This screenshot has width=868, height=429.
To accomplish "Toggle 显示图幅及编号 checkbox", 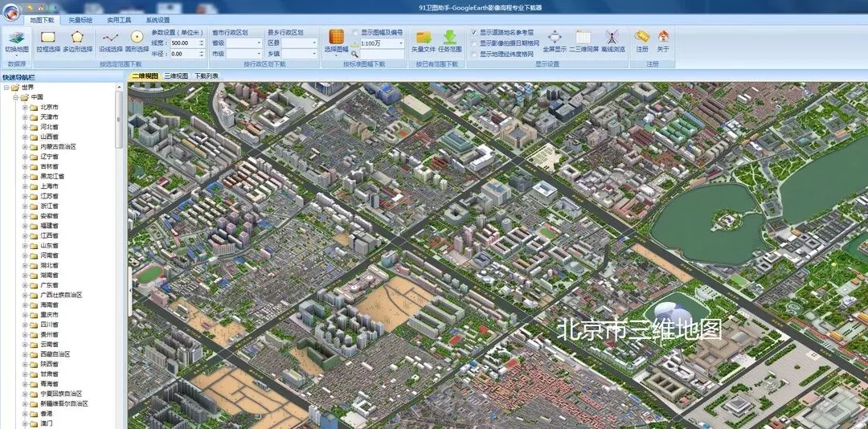I will click(x=355, y=32).
